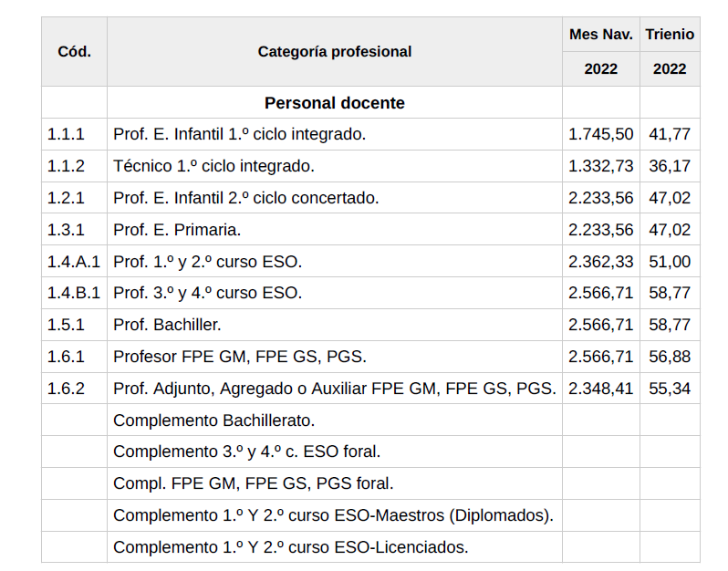Click Compl. FPE GM, FPE GS, PGS foral
728x571 pixels.
[253, 483]
